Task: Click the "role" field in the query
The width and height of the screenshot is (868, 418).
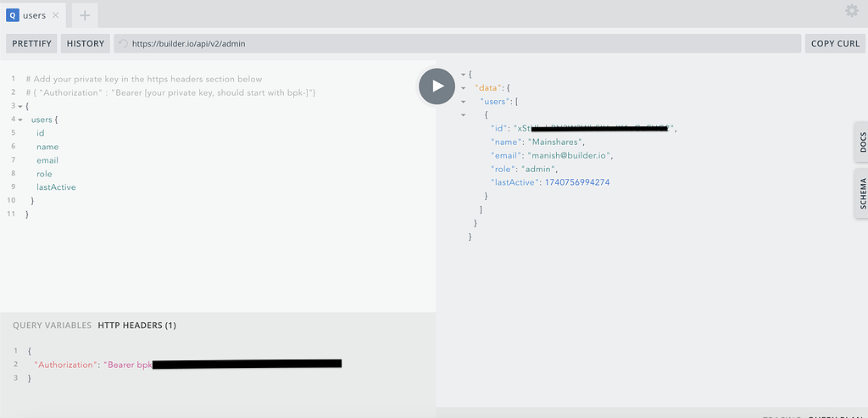Action: (x=44, y=174)
